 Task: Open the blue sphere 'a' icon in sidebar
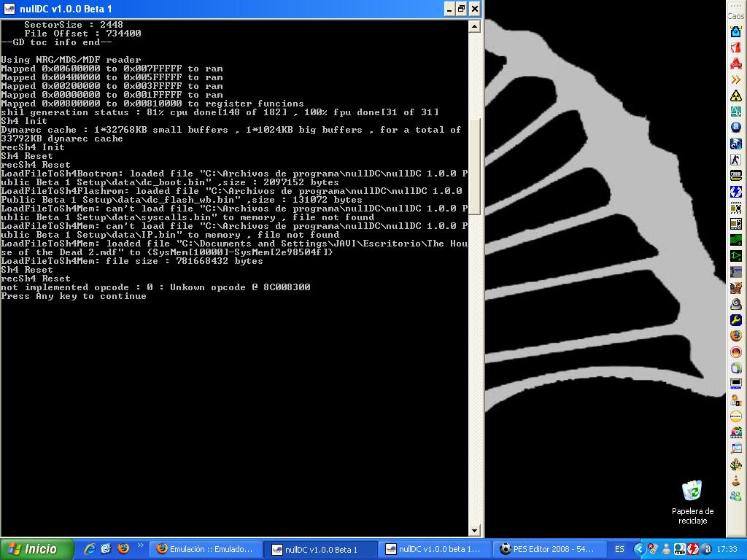(736, 128)
